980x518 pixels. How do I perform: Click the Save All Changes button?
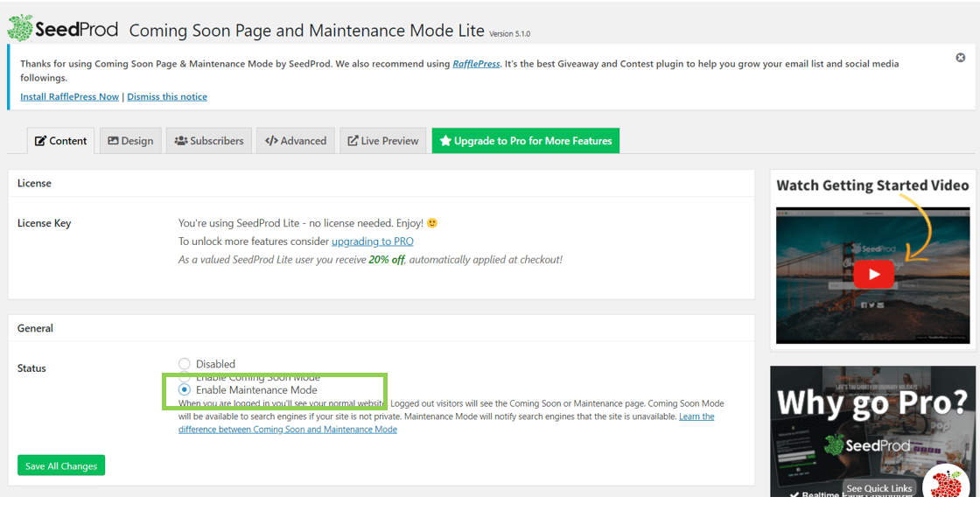(x=61, y=465)
